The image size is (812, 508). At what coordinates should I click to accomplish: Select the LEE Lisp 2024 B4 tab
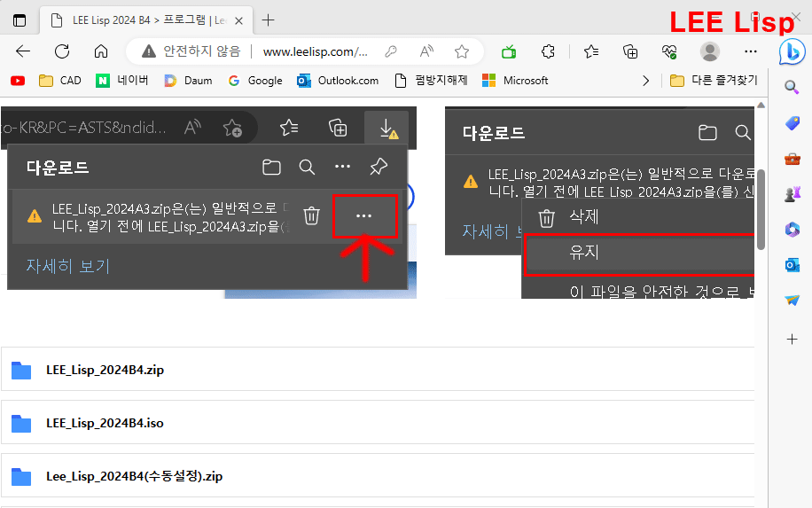pyautogui.click(x=146, y=20)
